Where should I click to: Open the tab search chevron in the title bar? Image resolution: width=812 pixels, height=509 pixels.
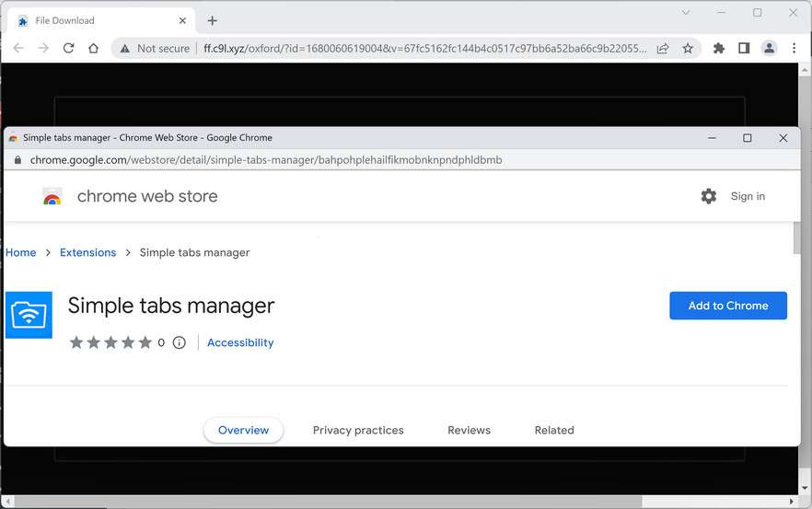coord(686,13)
